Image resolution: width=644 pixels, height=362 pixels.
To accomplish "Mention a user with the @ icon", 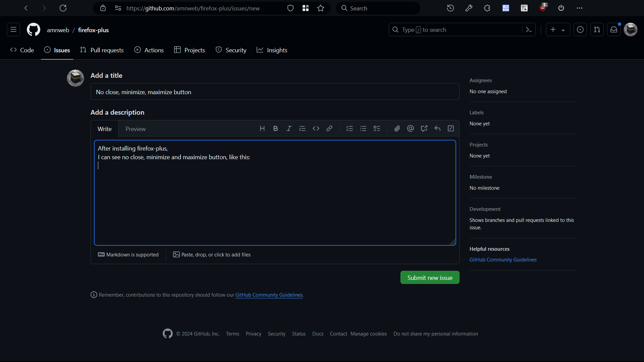I will pyautogui.click(x=411, y=128).
